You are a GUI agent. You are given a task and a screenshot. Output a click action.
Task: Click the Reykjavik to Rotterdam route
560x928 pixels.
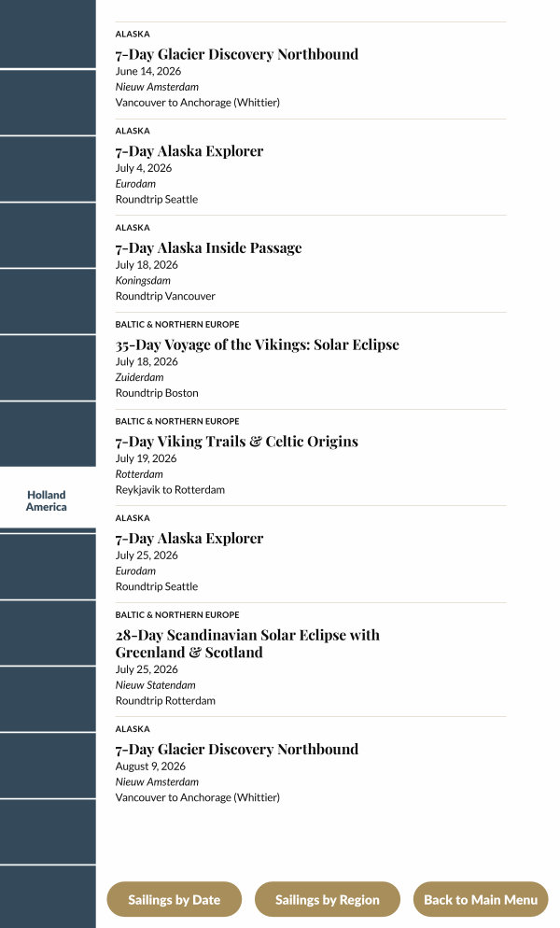click(x=170, y=490)
